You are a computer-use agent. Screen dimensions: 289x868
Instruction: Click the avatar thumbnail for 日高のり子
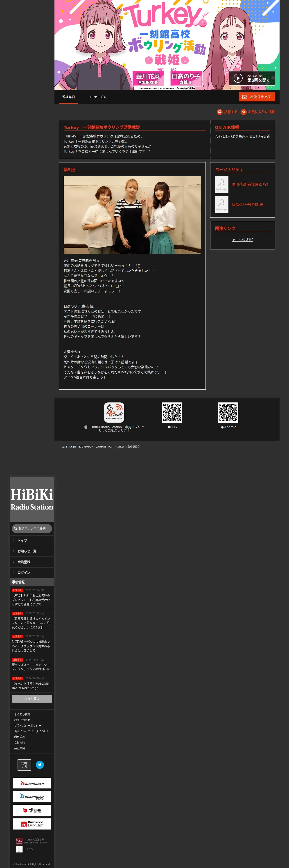tap(222, 205)
